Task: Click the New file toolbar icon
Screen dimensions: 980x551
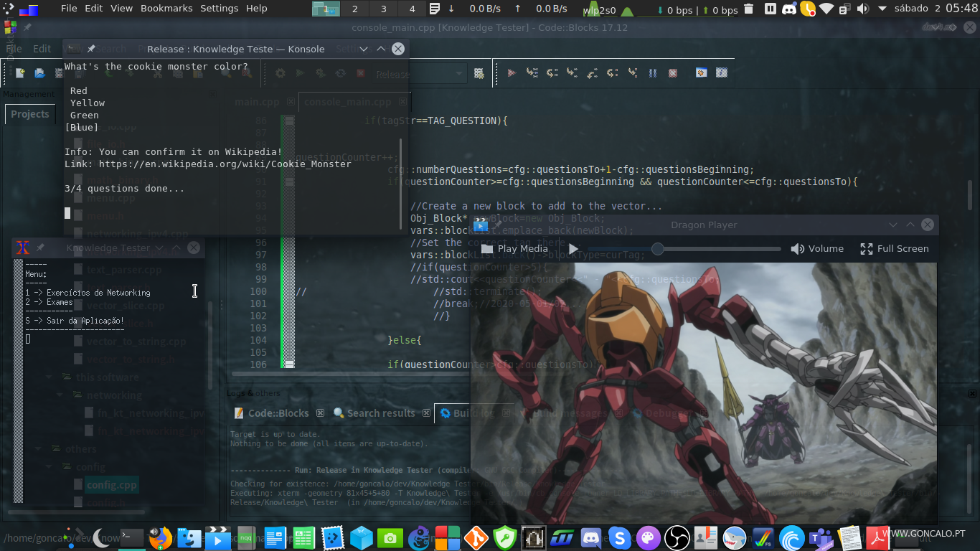Action: pyautogui.click(x=20, y=73)
